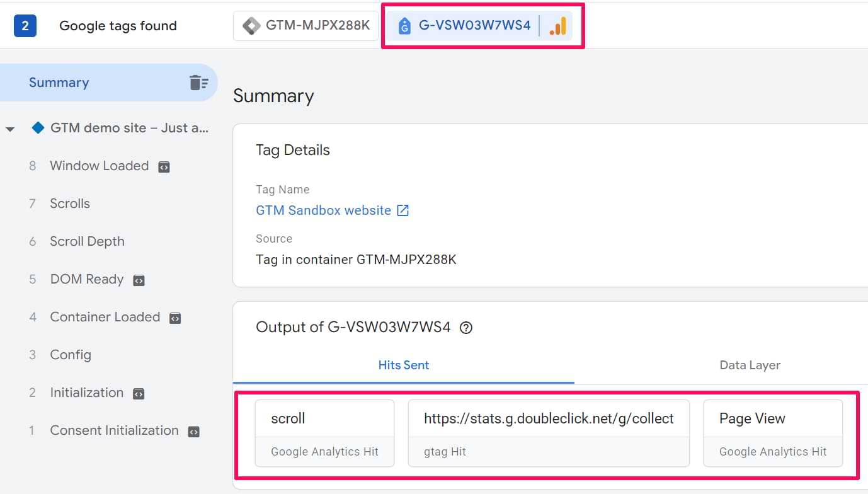The width and height of the screenshot is (868, 494).
Task: Select event 7 Scrolls
Action: tap(70, 204)
